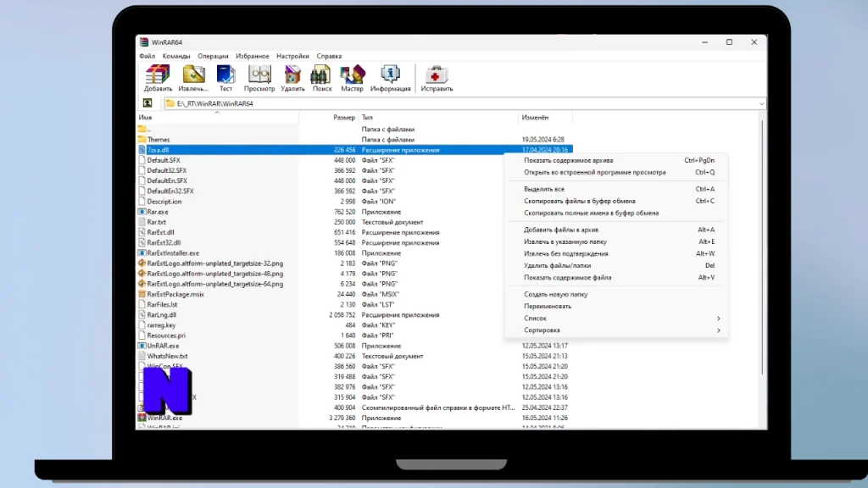Choose Показать содержимое архива in context menu
Screen dimensions: 868x488
(x=615, y=160)
